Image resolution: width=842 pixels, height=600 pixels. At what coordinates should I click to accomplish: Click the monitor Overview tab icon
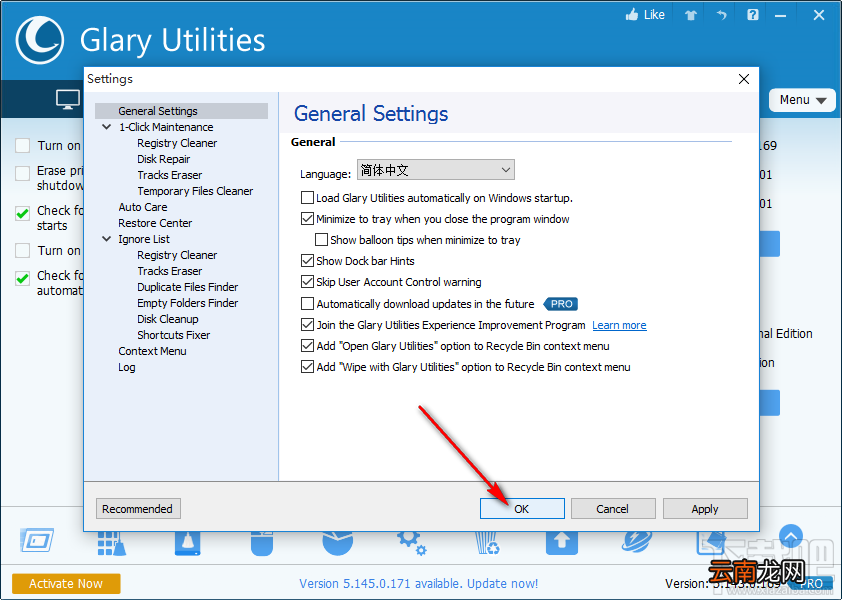tap(68, 99)
